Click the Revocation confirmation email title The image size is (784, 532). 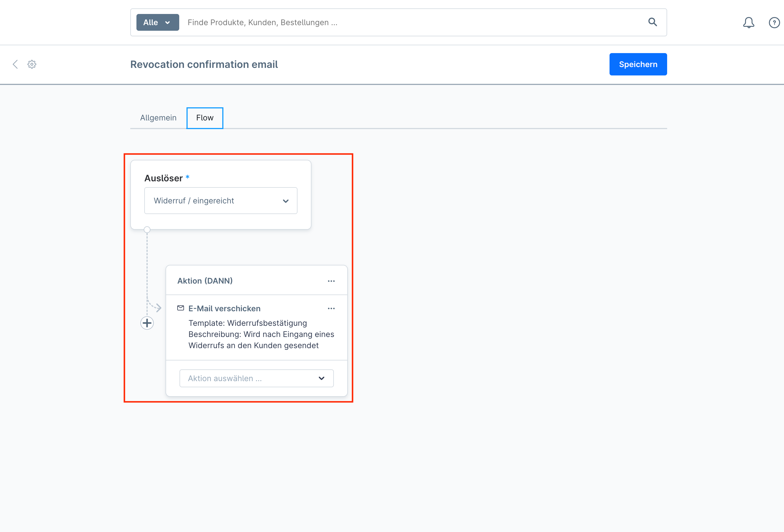point(204,64)
